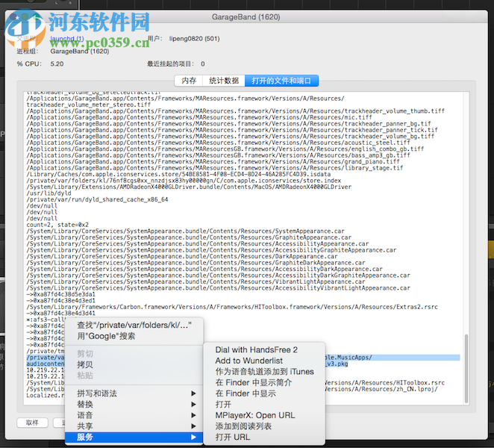494x448 pixels.
Task: Click the line ending in store.index
Action: tap(184, 181)
